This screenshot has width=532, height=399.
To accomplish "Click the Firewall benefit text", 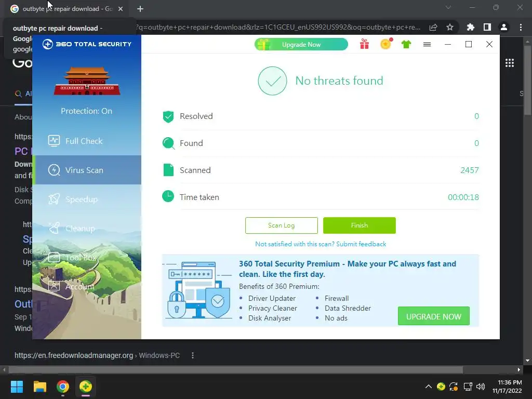I will 337,298.
